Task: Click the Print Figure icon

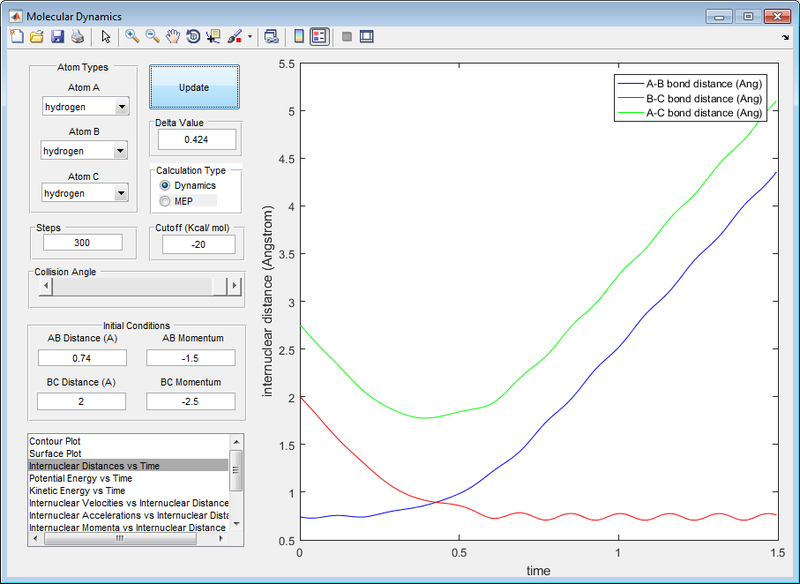Action: (x=77, y=37)
